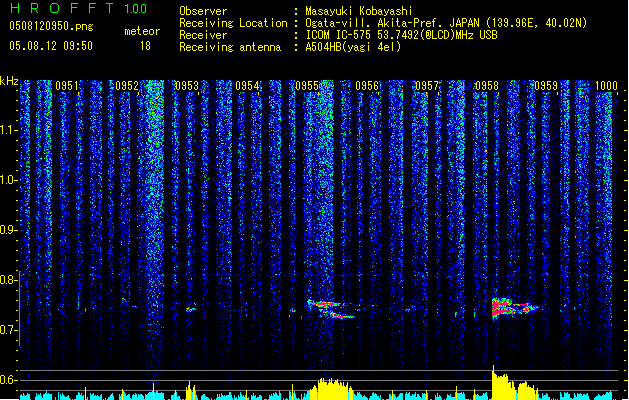Click the 0.8 kHz axis label
Screen dimensions: 629x400
(8, 280)
